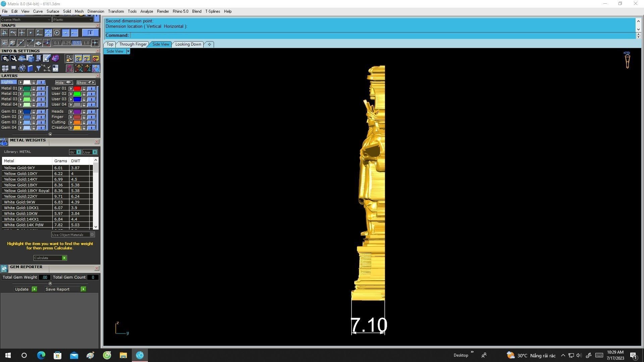
Task: Open File Explorer from the taskbar
Action: click(x=123, y=355)
